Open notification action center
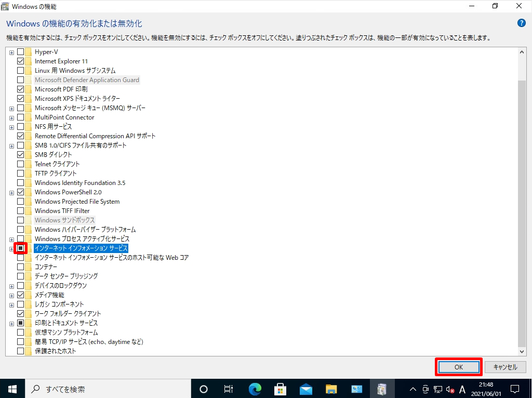 click(x=515, y=389)
